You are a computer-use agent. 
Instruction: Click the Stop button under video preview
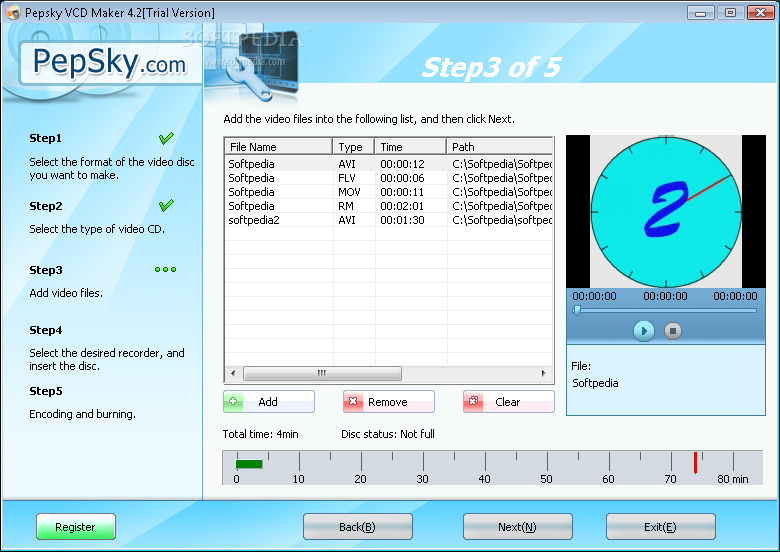pos(673,331)
